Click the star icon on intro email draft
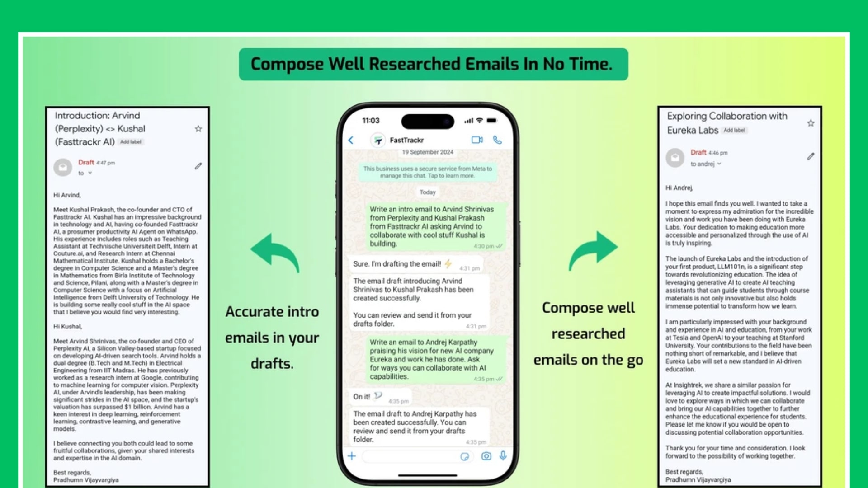Image resolution: width=868 pixels, height=488 pixels. (200, 127)
